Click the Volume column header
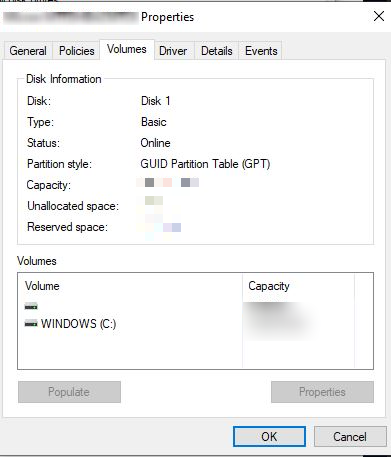 coord(130,286)
